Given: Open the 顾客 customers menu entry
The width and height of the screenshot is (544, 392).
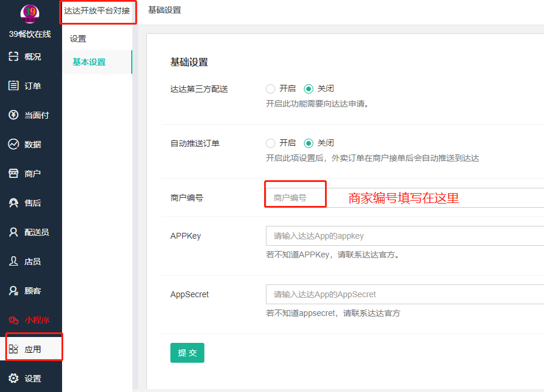Looking at the screenshot, I should point(31,290).
